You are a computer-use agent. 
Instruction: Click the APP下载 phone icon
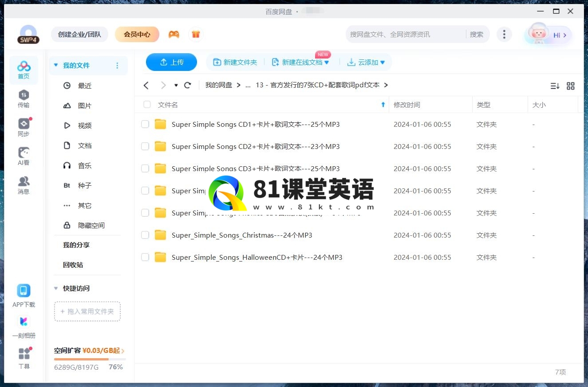24,291
